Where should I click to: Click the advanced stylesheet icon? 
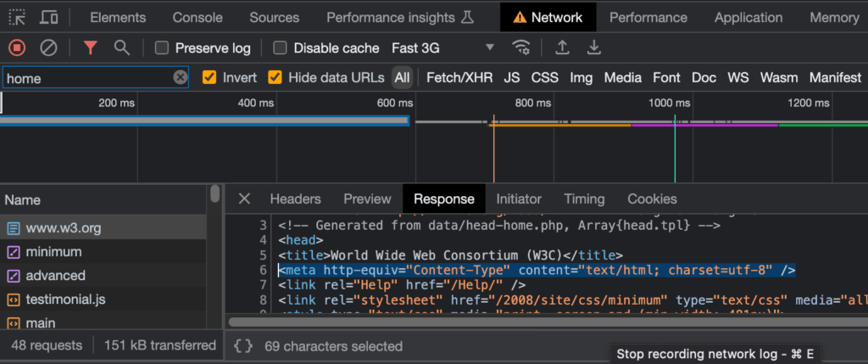tap(14, 276)
